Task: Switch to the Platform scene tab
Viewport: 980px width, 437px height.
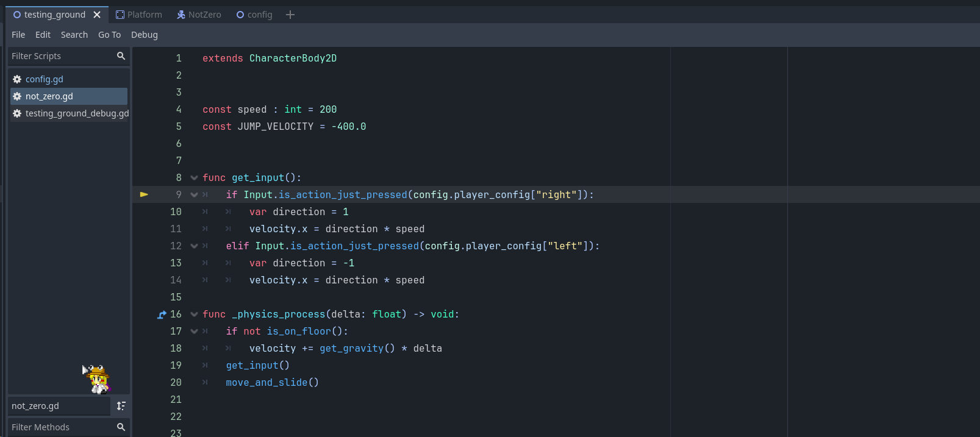Action: point(139,15)
